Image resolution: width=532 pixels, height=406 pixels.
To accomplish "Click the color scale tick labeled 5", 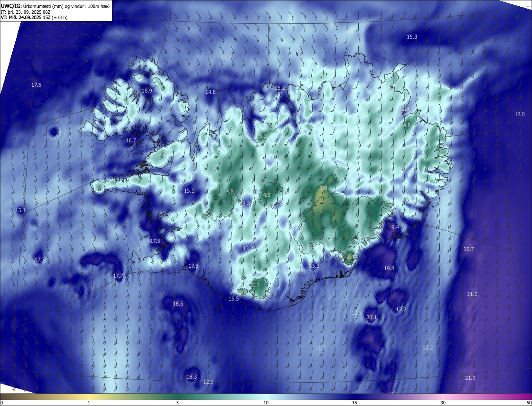I will click(x=177, y=403).
